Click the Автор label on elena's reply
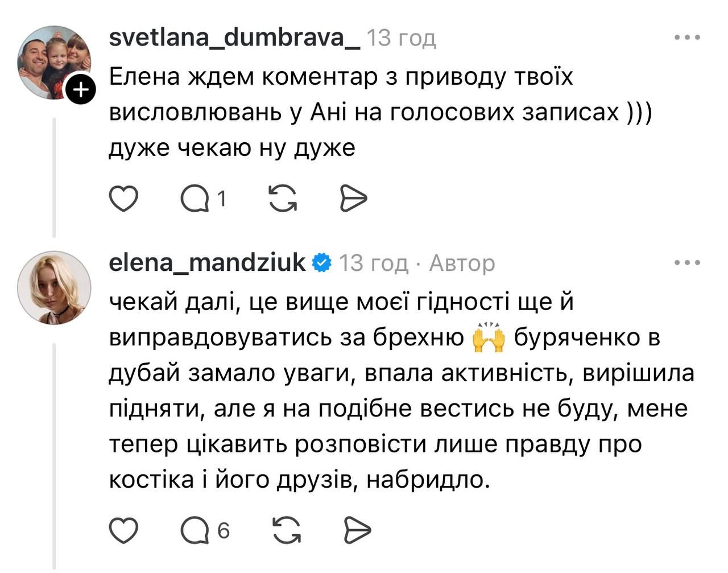The image size is (728, 573). [462, 263]
